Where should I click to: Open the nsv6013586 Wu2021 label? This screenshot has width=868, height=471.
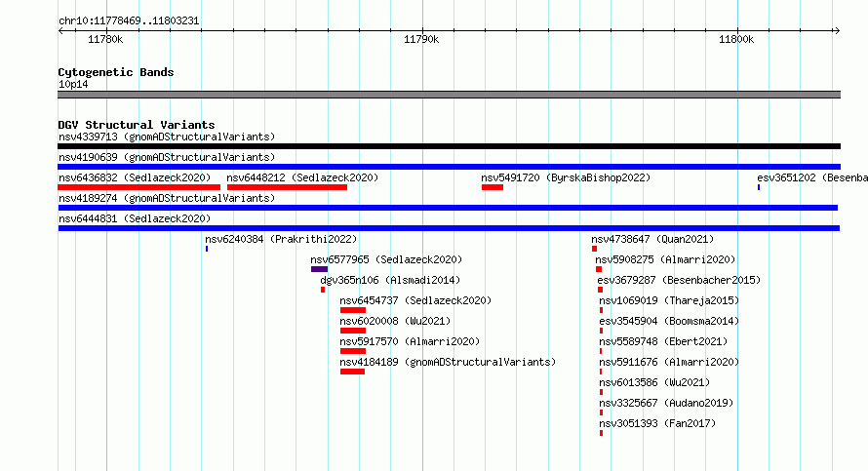[x=654, y=382]
